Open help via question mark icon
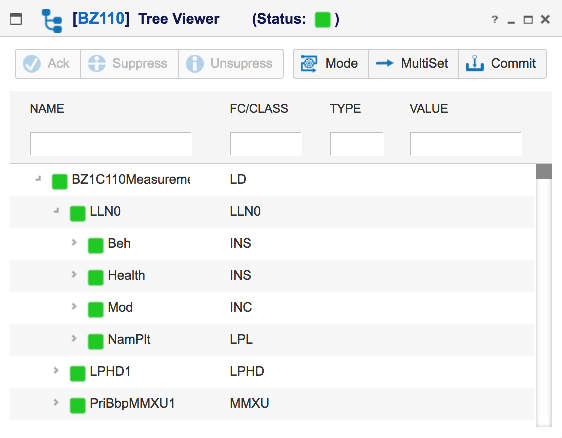562x438 pixels. pos(495,19)
